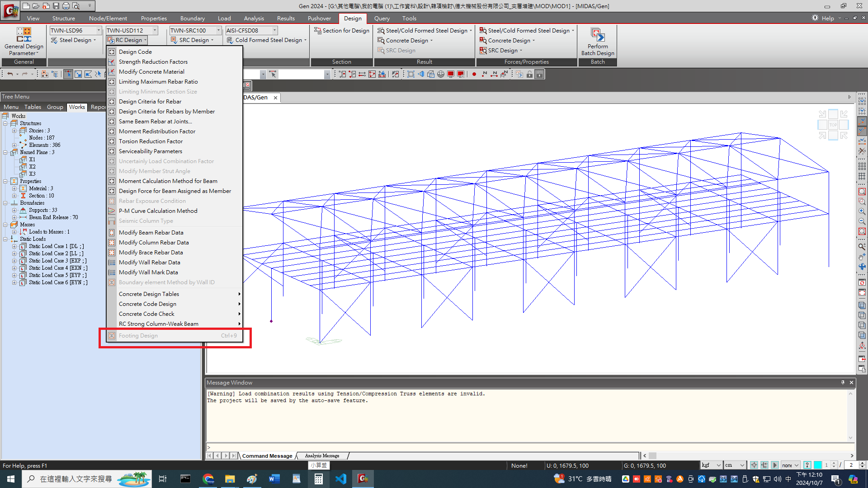Toggle the snap crosshair in status bar
868x488 pixels.
pos(754,465)
